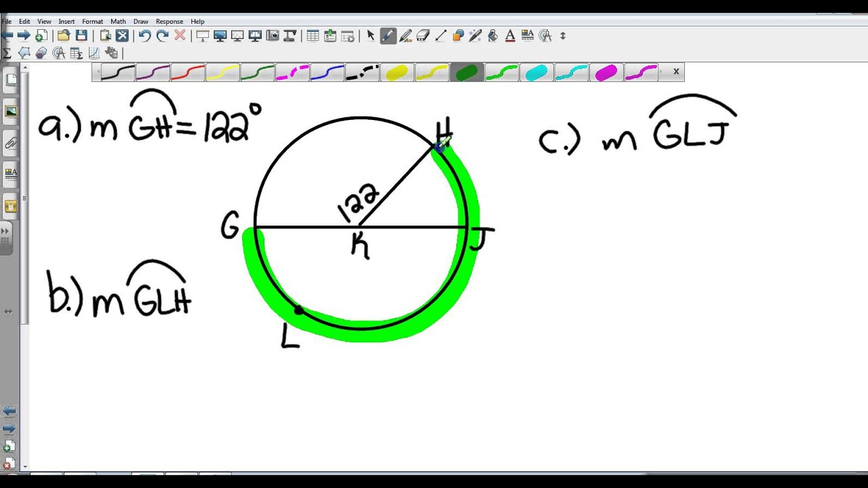Screen dimensions: 868x488
Task: Click the Paste clipboard icon
Action: [x=105, y=36]
